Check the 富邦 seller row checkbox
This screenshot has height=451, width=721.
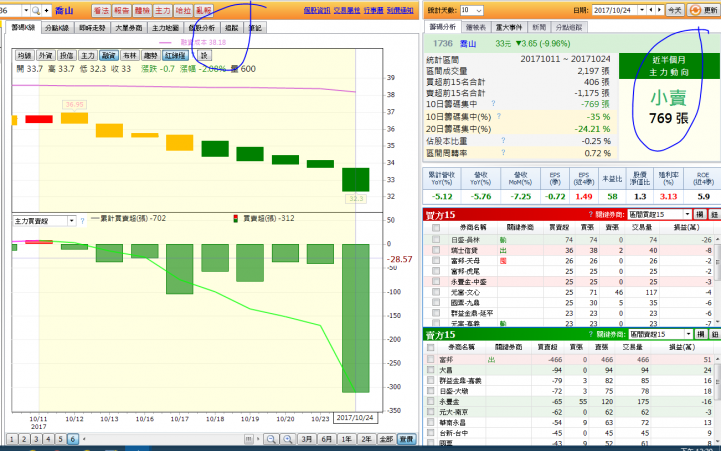coord(430,359)
